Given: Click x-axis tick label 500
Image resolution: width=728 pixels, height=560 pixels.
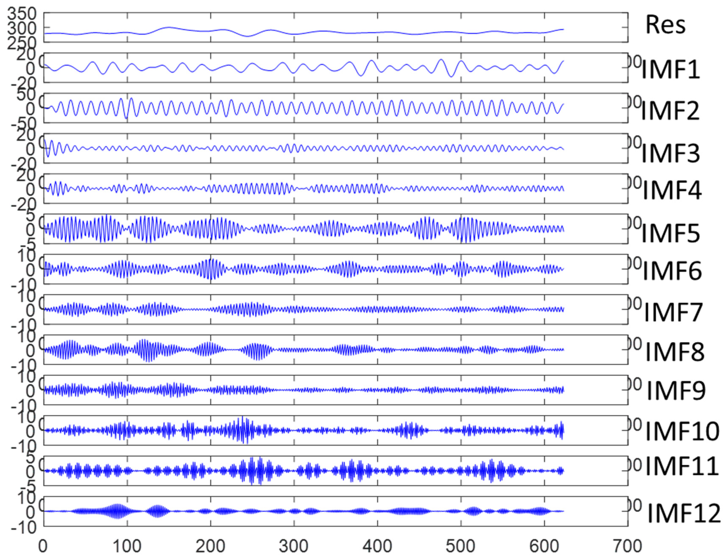Looking at the screenshot, I should click(461, 546).
